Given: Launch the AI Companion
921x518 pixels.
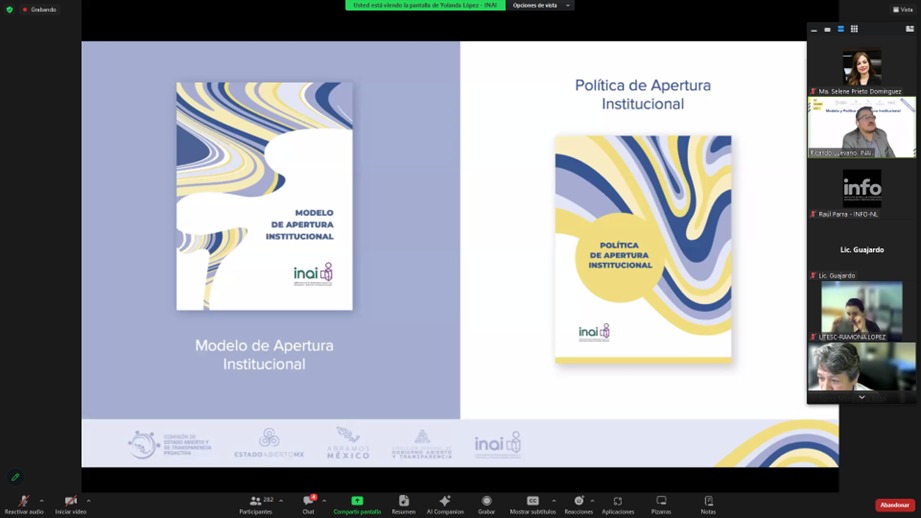Looking at the screenshot, I should pyautogui.click(x=445, y=504).
